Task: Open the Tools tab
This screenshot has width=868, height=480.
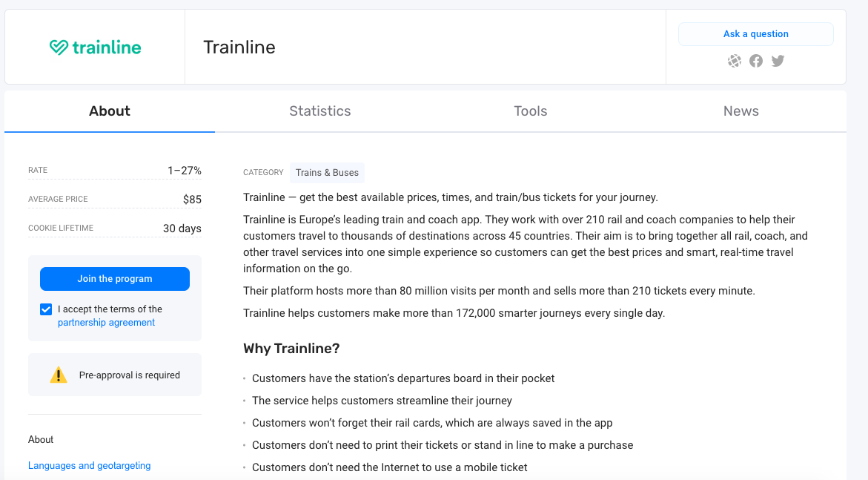Action: coord(530,111)
